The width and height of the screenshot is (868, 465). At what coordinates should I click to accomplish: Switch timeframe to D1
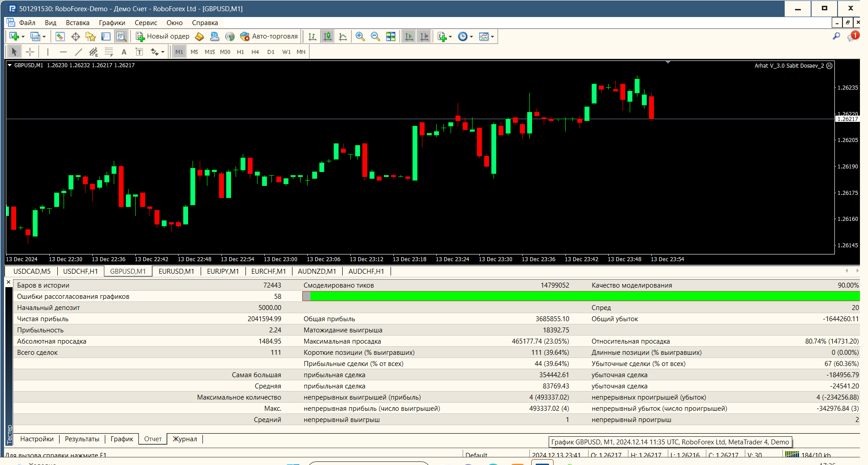pyautogui.click(x=271, y=52)
